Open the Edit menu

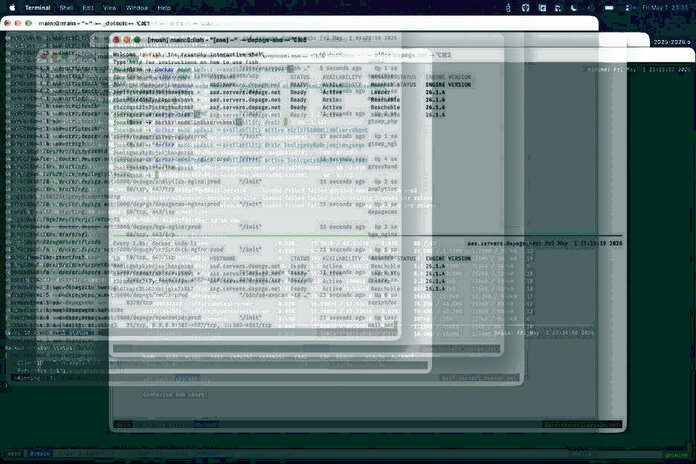pos(88,8)
